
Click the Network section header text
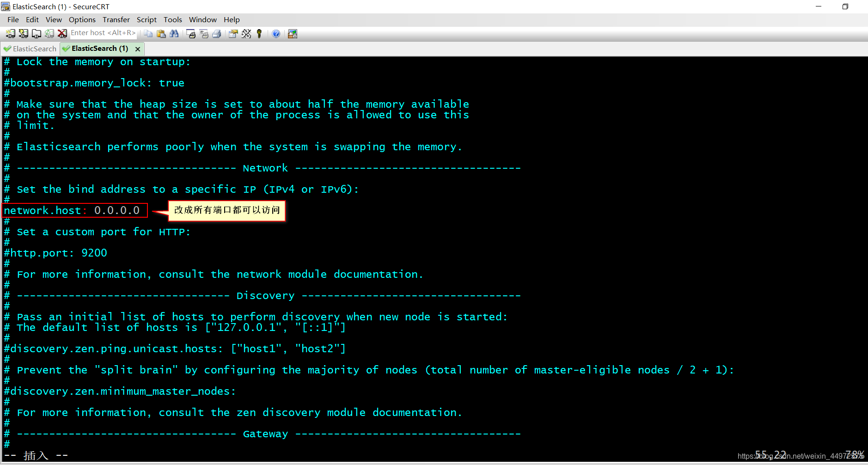pyautogui.click(x=265, y=168)
